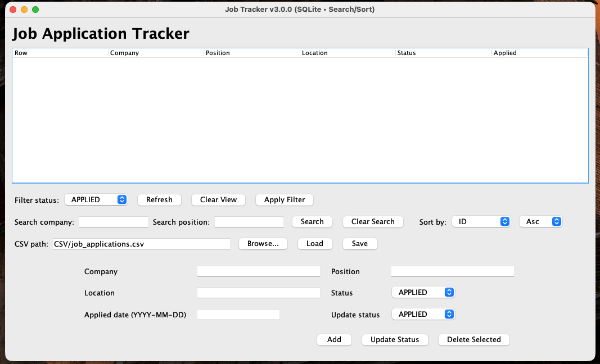Save applications to the CSV file

click(359, 243)
